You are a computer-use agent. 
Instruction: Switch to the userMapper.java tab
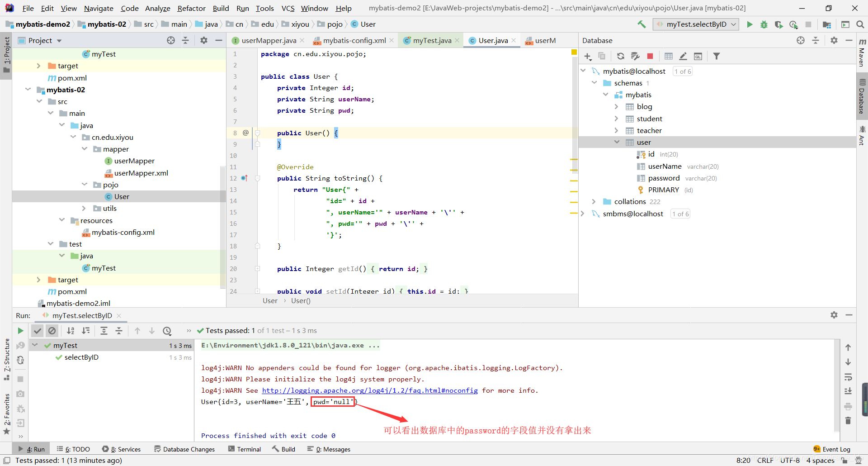tap(269, 40)
